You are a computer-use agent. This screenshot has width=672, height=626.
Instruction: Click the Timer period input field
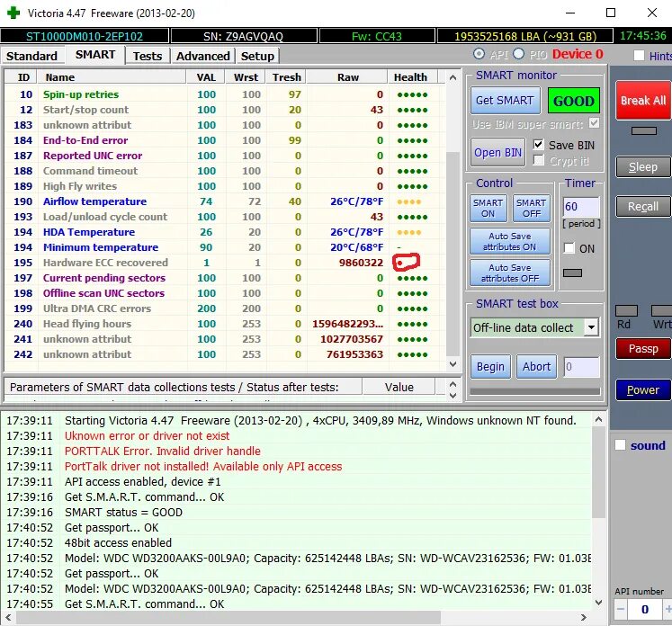pyautogui.click(x=581, y=207)
